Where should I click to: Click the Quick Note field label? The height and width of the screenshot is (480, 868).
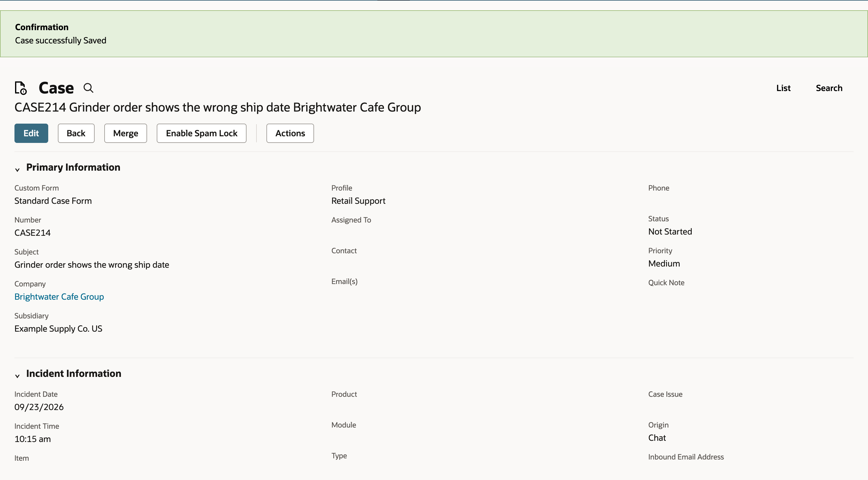(666, 283)
